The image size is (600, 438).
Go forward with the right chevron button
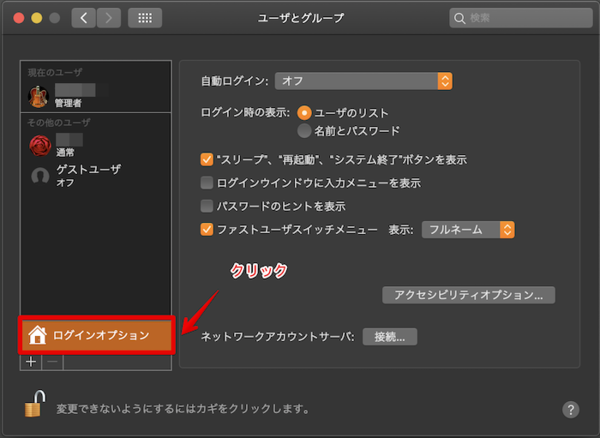(x=109, y=18)
